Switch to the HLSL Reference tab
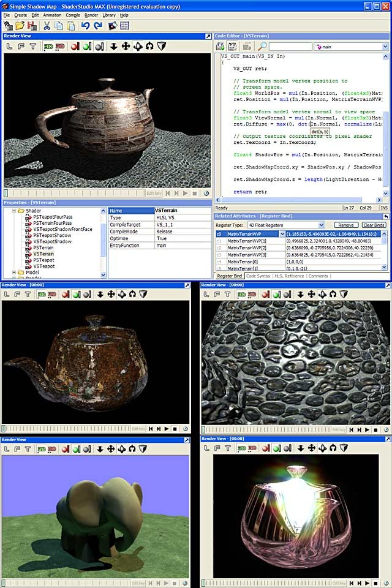392x588 pixels. click(x=289, y=276)
